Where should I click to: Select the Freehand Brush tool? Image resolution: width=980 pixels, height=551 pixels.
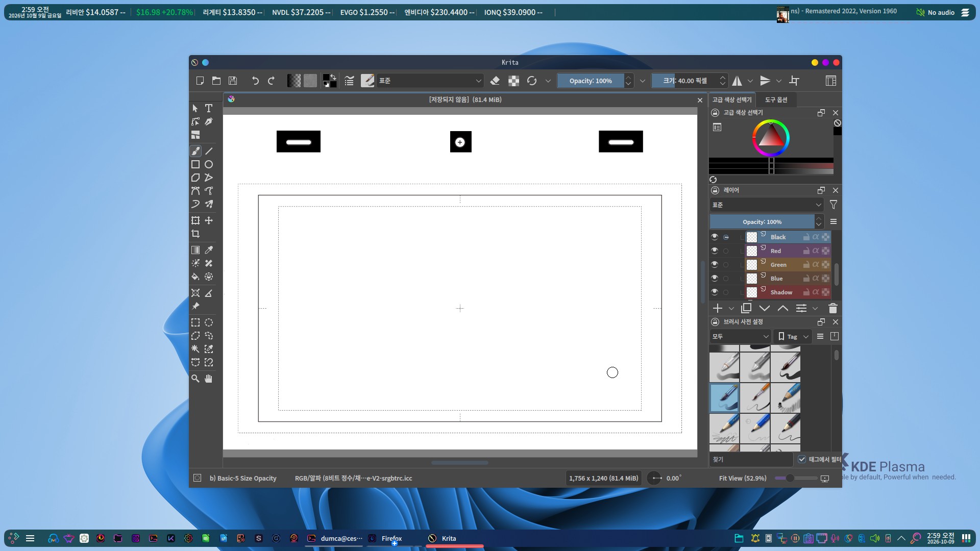point(195,151)
